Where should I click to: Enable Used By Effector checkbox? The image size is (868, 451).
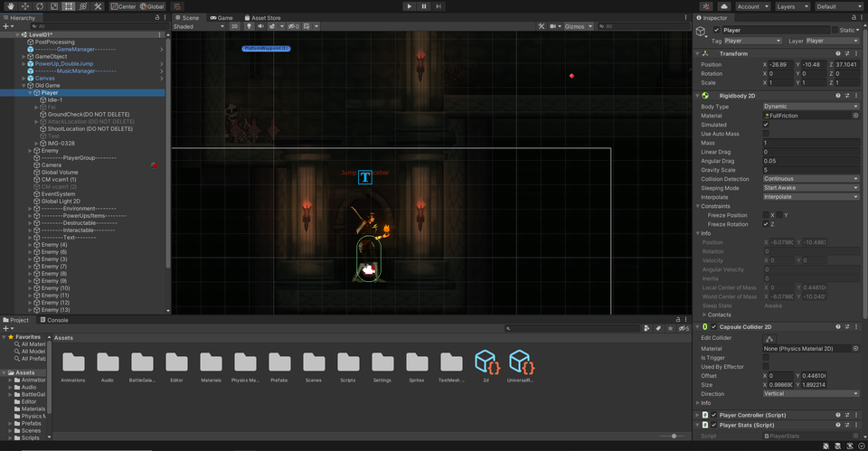(x=766, y=367)
